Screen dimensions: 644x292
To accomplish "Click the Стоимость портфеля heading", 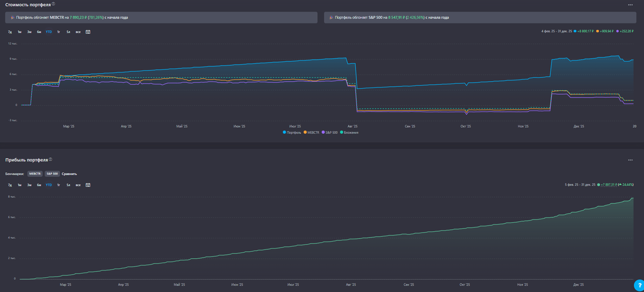I will 28,4.
